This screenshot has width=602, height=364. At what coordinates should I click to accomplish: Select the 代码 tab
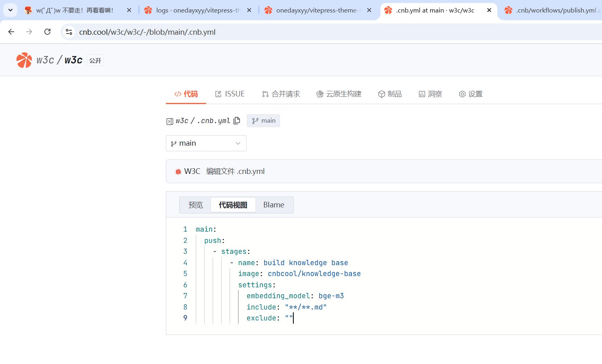point(186,94)
